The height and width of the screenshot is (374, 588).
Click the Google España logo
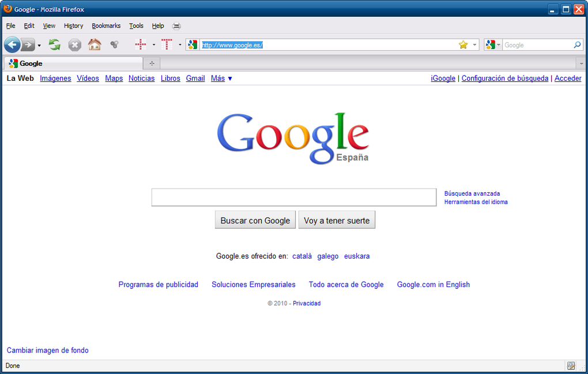[293, 138]
